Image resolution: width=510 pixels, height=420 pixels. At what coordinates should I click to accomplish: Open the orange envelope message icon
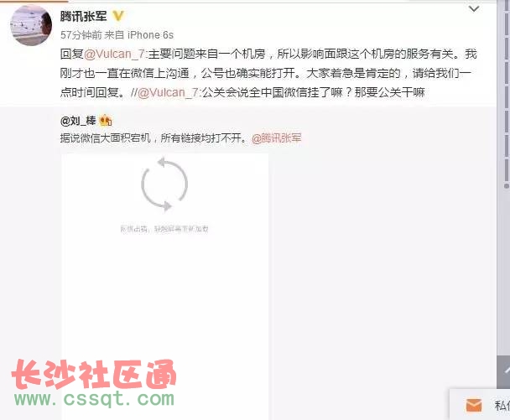(x=474, y=406)
